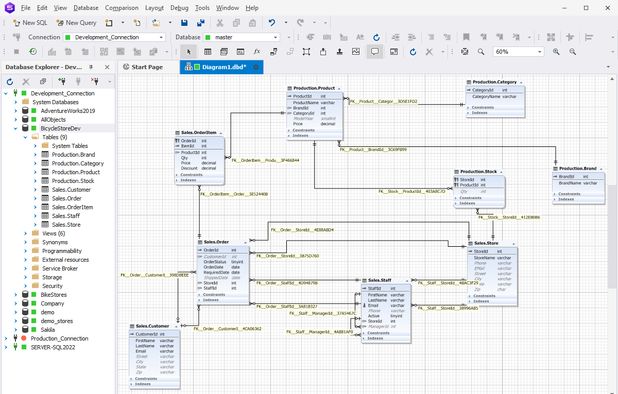Viewport: 618px width, 394px height.
Task: Click the New SQL button
Action: pyautogui.click(x=30, y=23)
